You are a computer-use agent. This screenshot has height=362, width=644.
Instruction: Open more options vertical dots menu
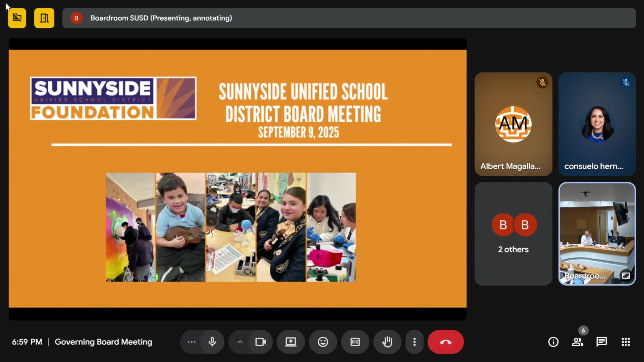415,342
